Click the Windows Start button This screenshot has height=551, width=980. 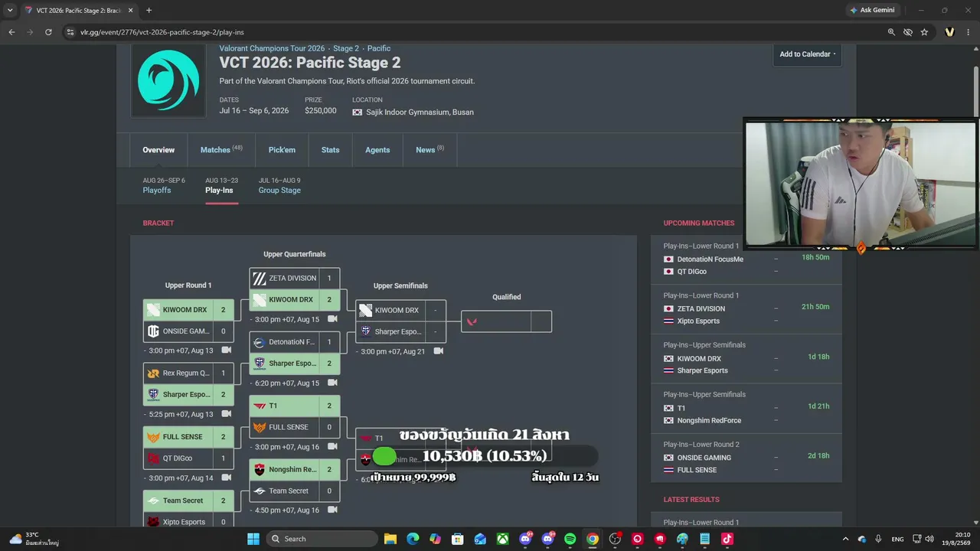coord(253,539)
